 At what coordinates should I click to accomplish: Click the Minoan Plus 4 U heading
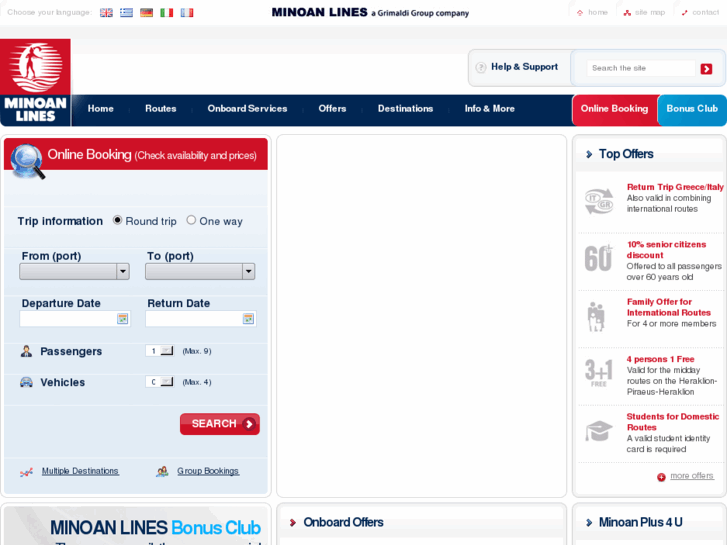[640, 522]
